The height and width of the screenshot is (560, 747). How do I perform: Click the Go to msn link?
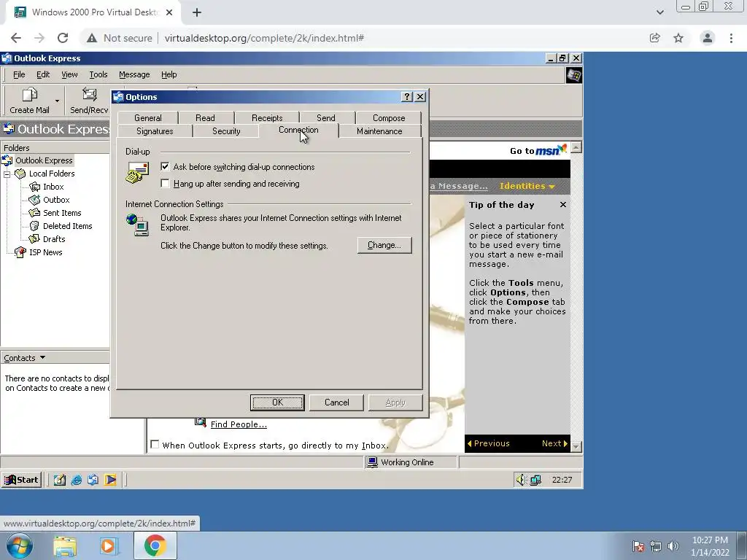(x=538, y=150)
